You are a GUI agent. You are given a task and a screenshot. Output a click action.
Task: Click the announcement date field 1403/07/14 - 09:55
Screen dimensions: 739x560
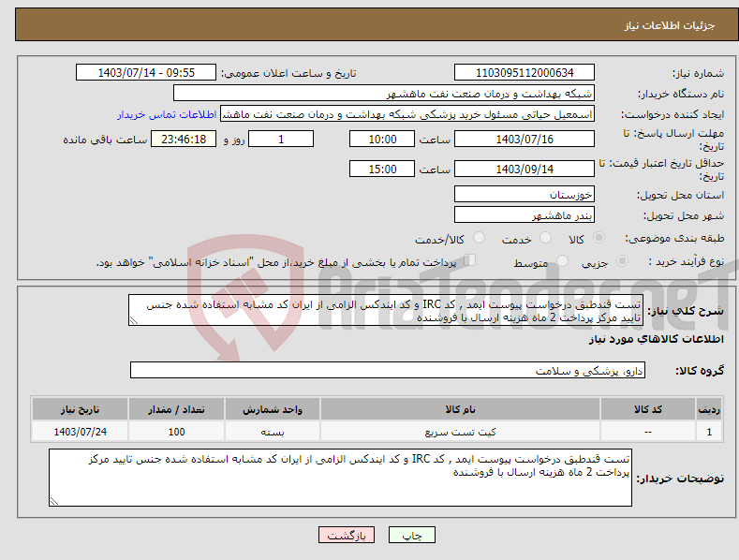[x=146, y=73]
